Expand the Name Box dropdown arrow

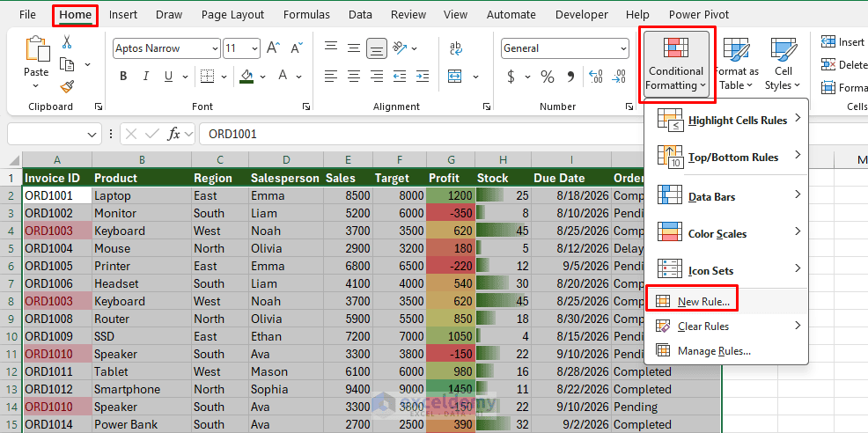coord(92,134)
